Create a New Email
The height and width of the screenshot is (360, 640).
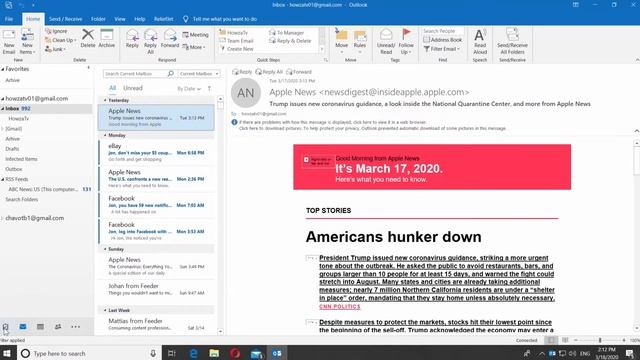tap(9, 42)
